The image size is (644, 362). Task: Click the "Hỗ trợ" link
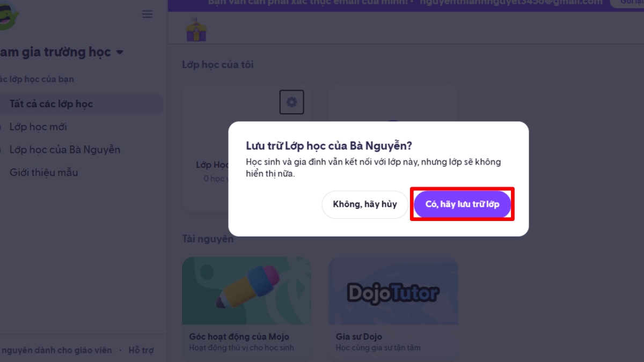click(x=141, y=350)
